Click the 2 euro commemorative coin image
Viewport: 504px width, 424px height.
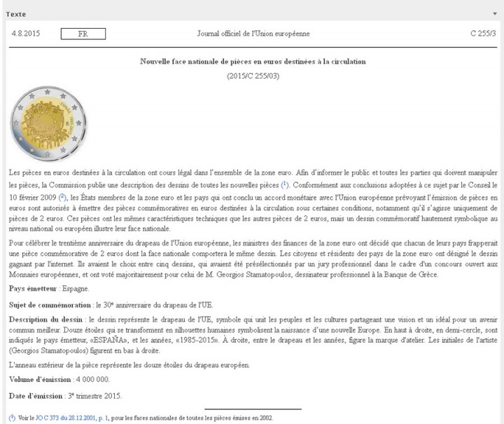(x=48, y=125)
